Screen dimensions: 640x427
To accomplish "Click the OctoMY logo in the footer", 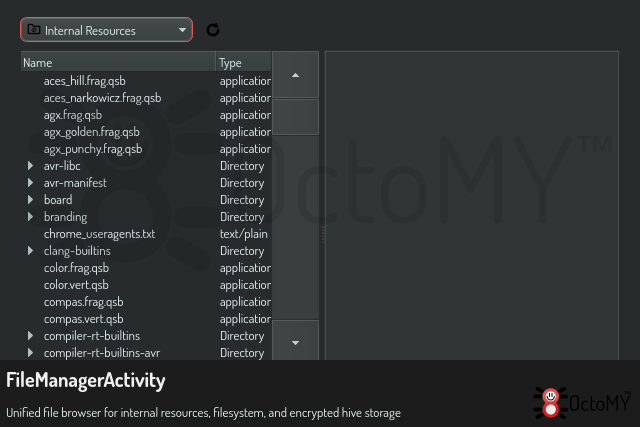I will [582, 403].
